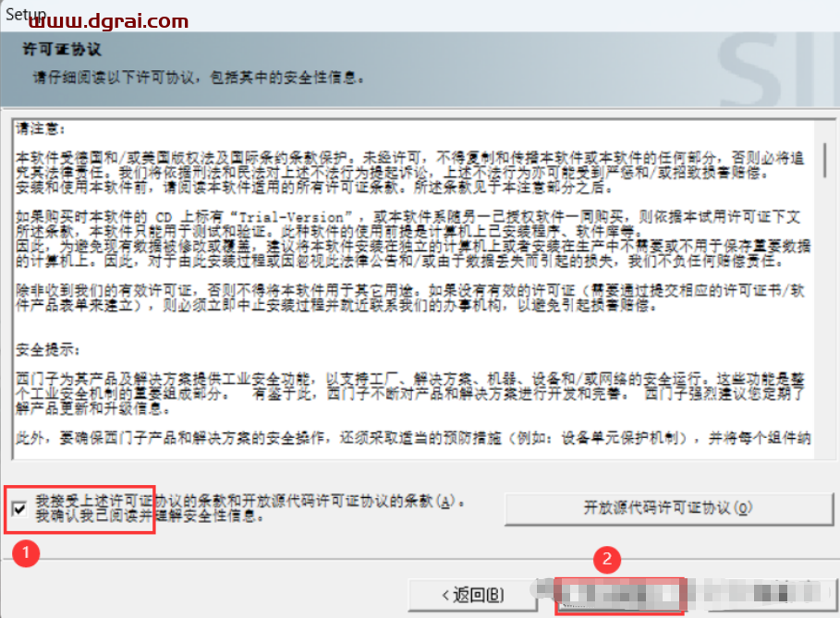Screen dimensions: 840x618
Task: Click the www.dgrai.com watermark text
Action: pyautogui.click(x=109, y=21)
